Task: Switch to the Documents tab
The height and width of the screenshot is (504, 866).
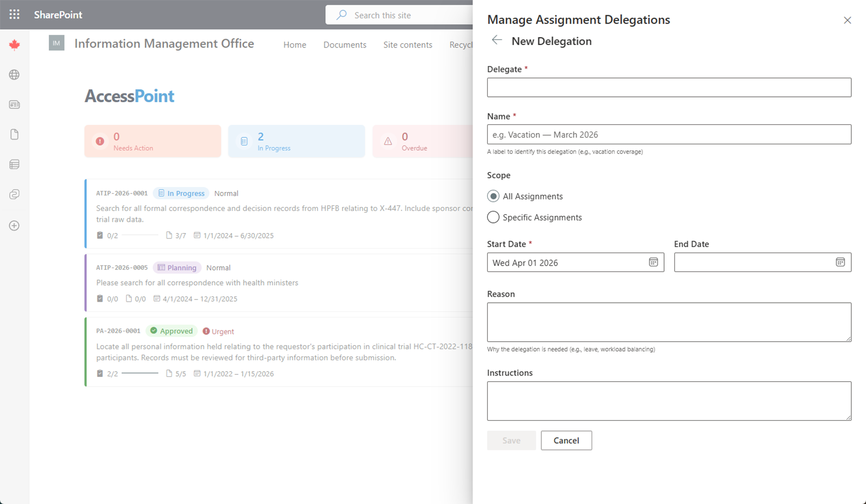Action: [345, 44]
